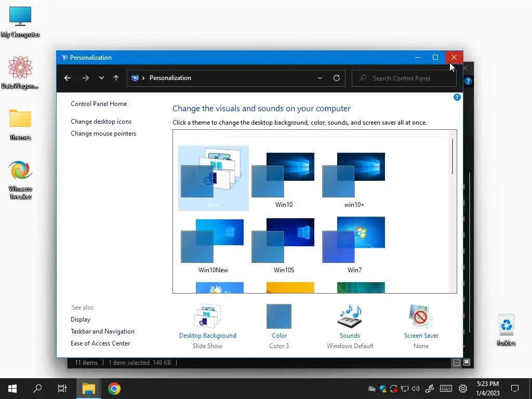532x399 pixels.
Task: Open Sounds settings icon
Action: click(x=350, y=316)
